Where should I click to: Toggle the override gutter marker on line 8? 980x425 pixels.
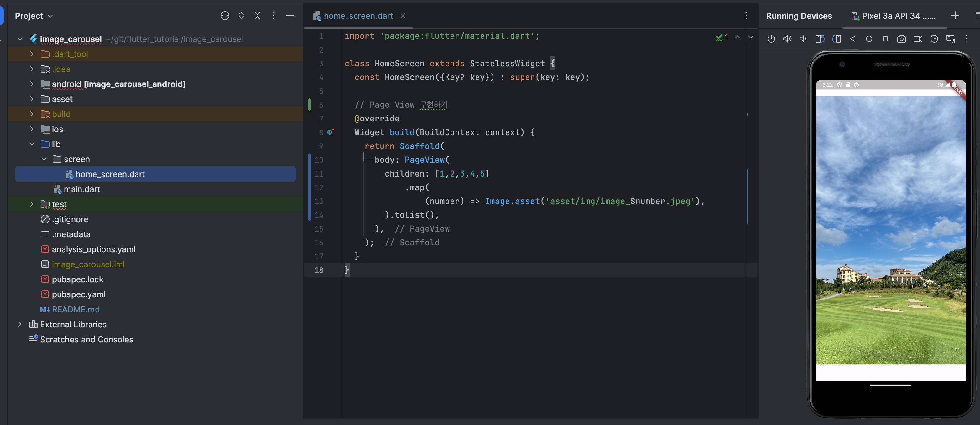(331, 132)
